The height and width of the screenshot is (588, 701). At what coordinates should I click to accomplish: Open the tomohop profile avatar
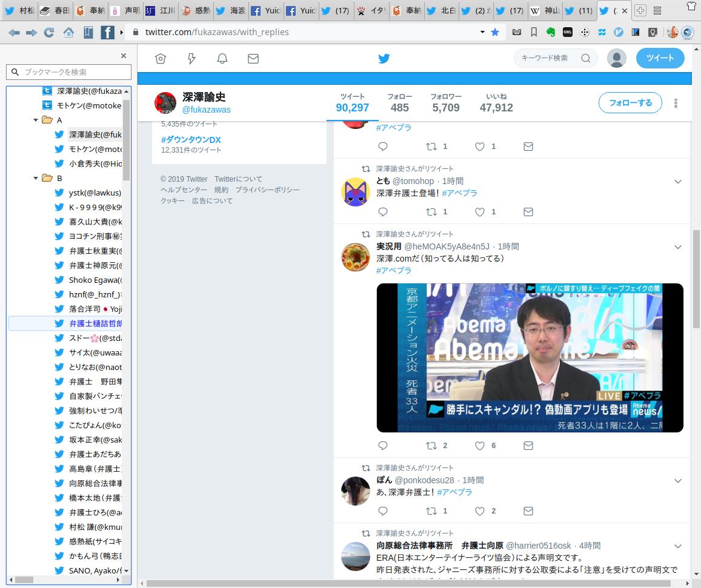tap(356, 192)
